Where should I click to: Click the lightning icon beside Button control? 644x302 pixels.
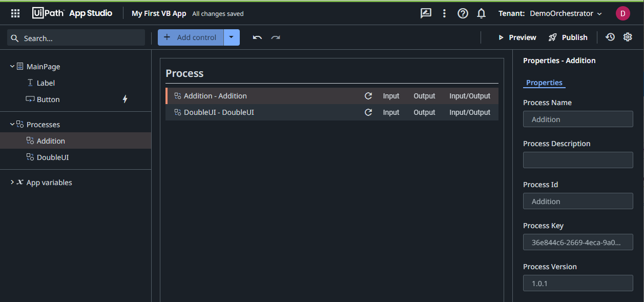coord(124,99)
